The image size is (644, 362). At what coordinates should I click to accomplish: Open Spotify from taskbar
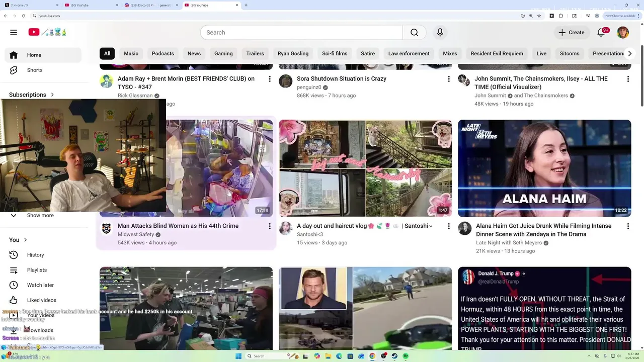pyautogui.click(x=406, y=356)
